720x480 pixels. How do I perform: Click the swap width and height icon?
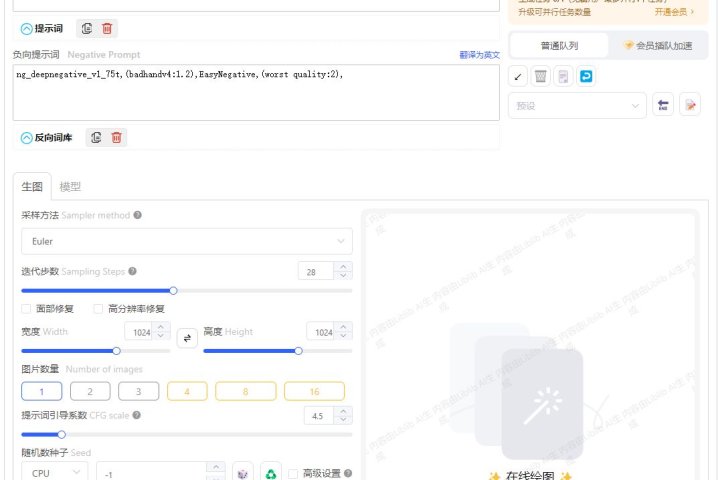[187, 339]
